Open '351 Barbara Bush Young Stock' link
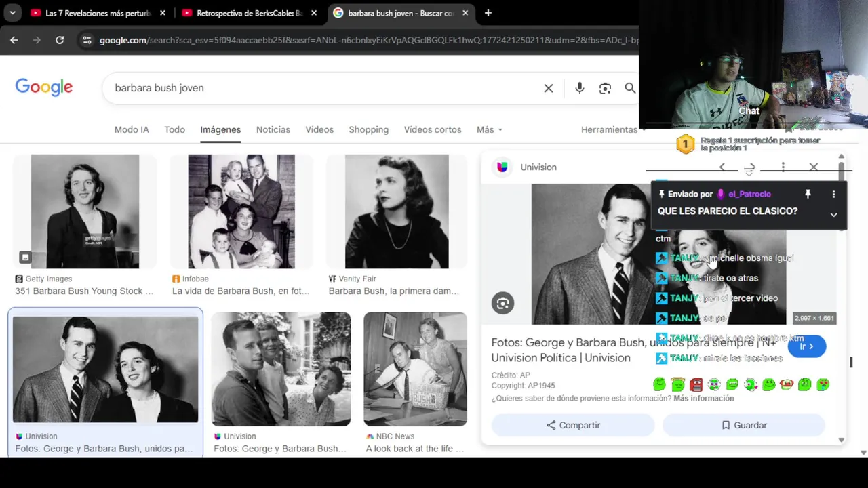The image size is (868, 488). pyautogui.click(x=85, y=291)
